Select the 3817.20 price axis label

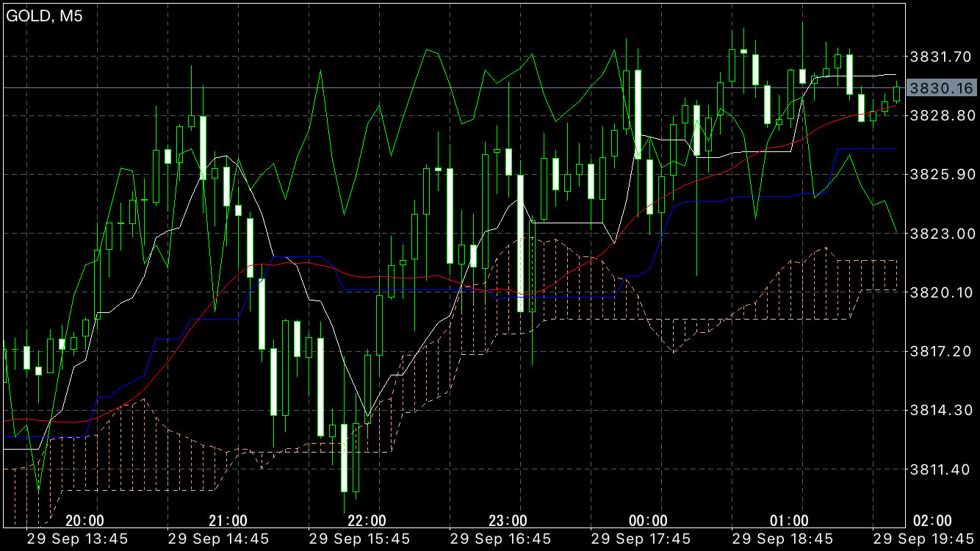(x=941, y=351)
